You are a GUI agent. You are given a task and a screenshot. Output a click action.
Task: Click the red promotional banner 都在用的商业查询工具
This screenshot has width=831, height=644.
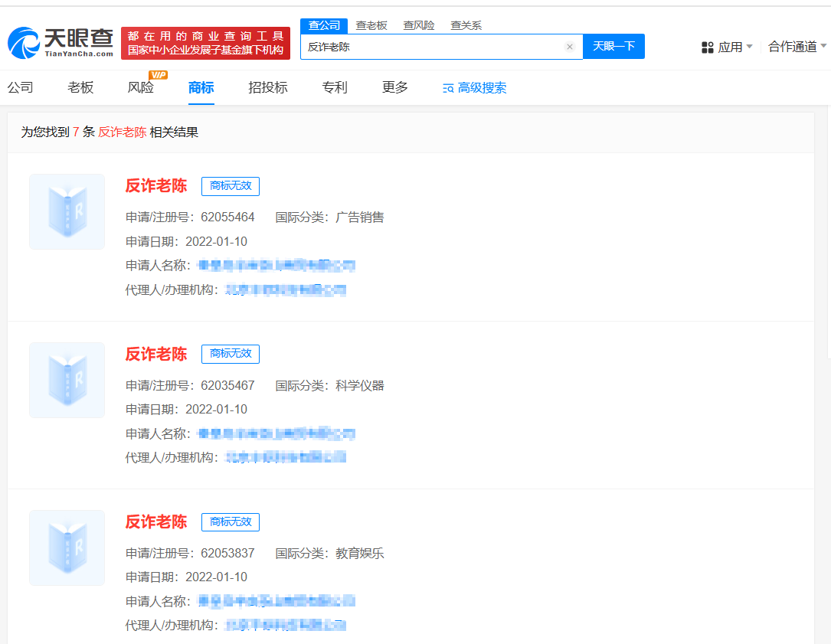(x=205, y=43)
